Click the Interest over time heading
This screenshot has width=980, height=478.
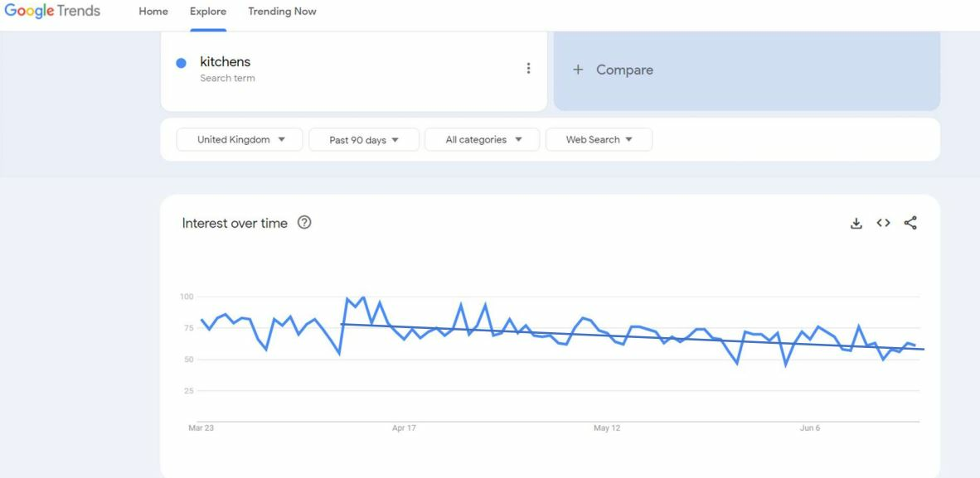tap(235, 223)
